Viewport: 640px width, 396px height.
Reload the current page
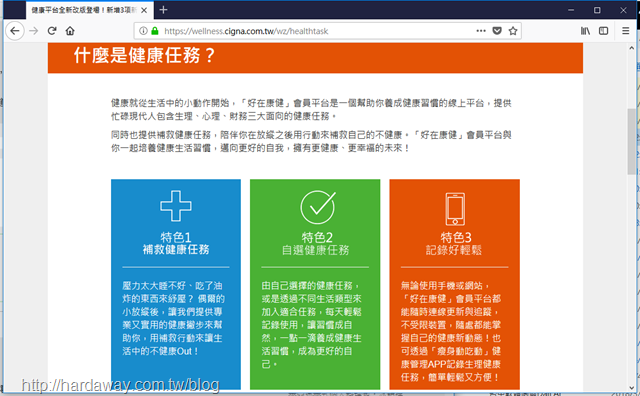(52, 31)
